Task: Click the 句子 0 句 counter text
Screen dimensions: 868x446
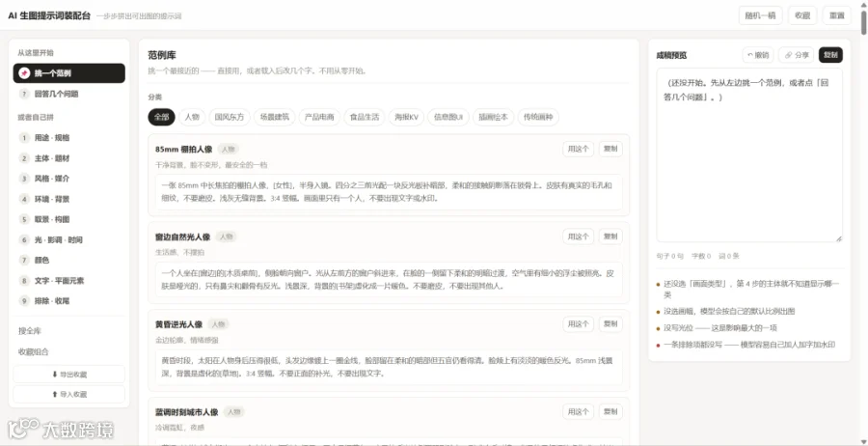Action: click(x=670, y=257)
